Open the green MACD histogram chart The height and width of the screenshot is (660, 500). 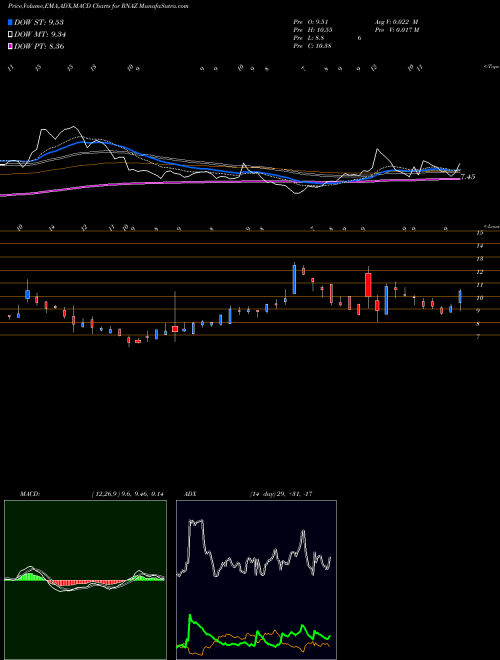click(x=85, y=580)
